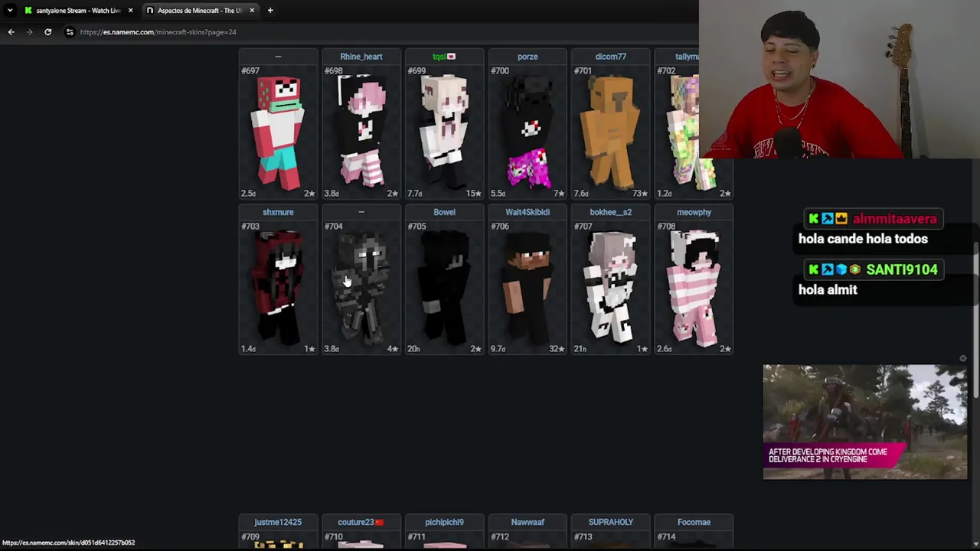980x551 pixels.
Task: Select skin #698 pink-haired character
Action: (361, 132)
